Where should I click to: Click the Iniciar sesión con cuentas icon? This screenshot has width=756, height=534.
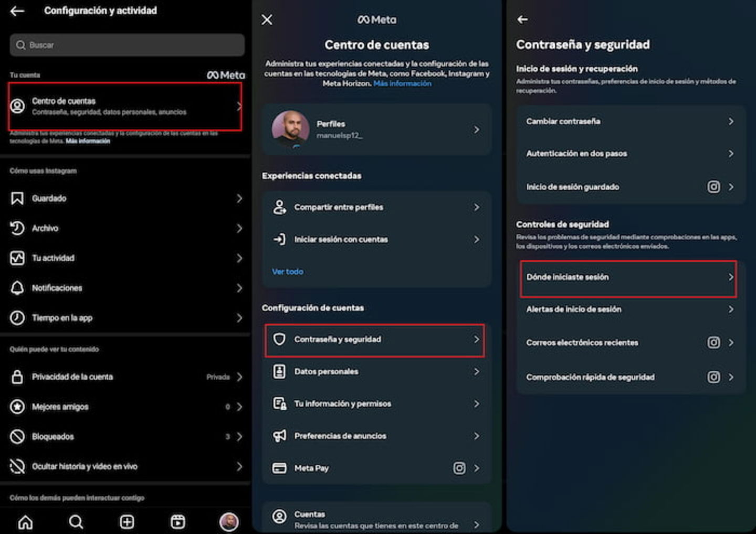click(279, 239)
